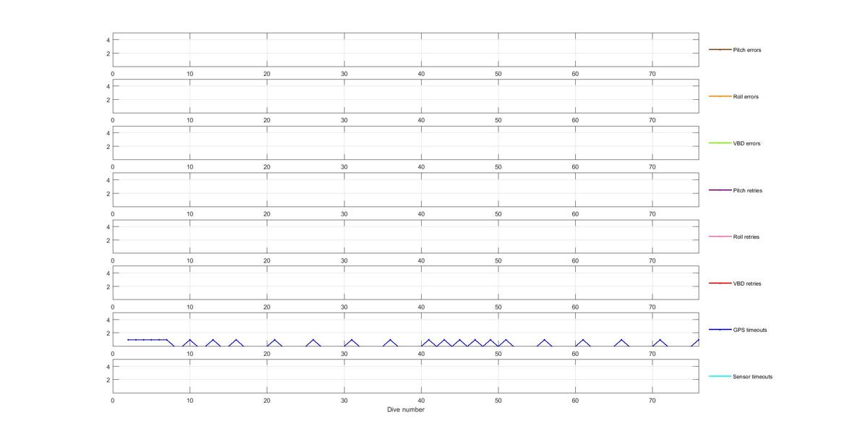
Task: Click the pink Roll retries legend line
Action: click(720, 237)
